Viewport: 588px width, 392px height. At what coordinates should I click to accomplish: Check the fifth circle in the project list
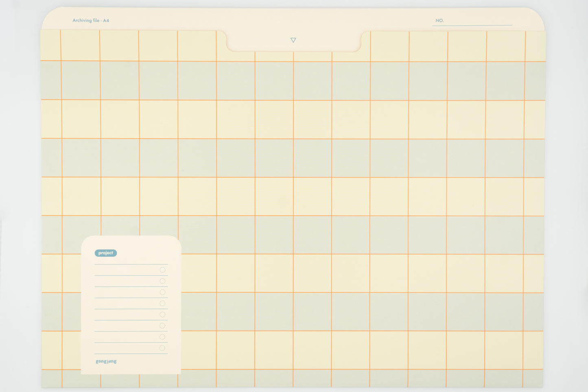[x=162, y=315]
